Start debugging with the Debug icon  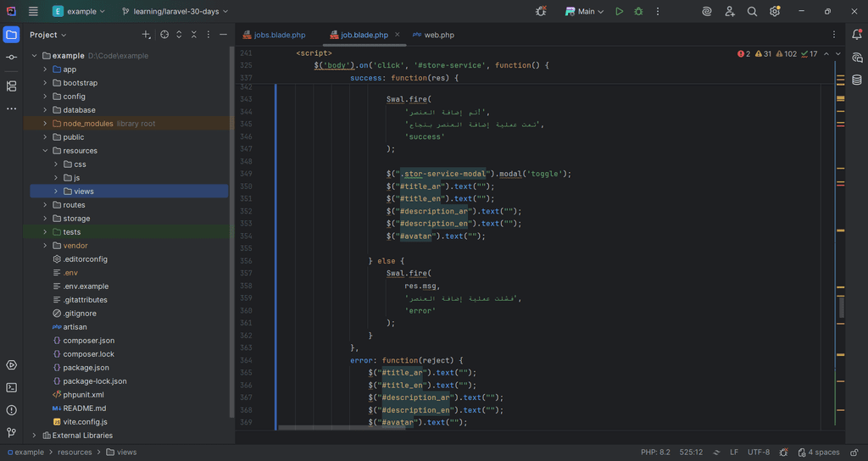(x=638, y=12)
